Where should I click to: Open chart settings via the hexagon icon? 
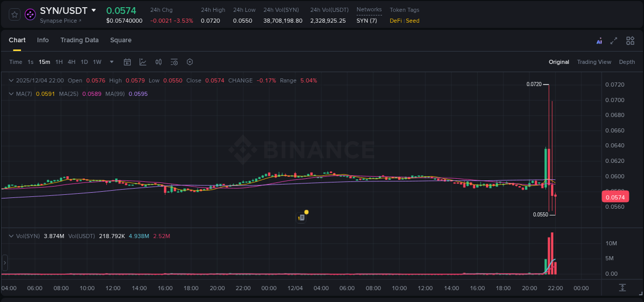click(189, 62)
